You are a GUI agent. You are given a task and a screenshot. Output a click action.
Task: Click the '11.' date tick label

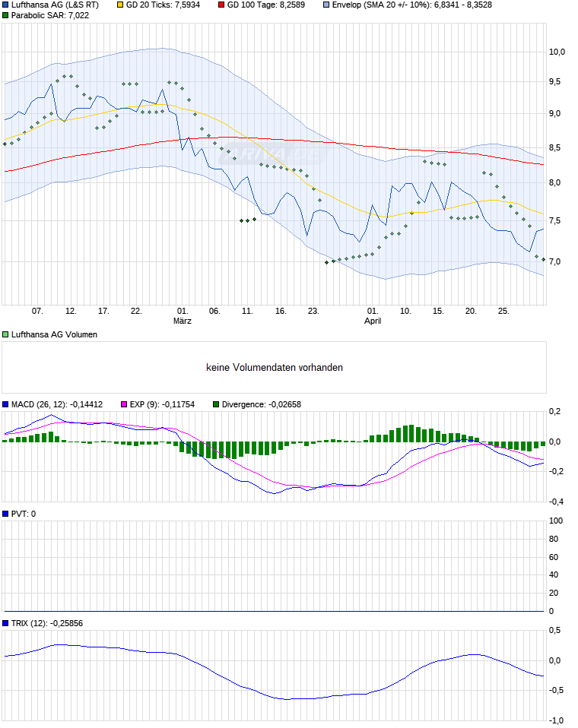248,311
